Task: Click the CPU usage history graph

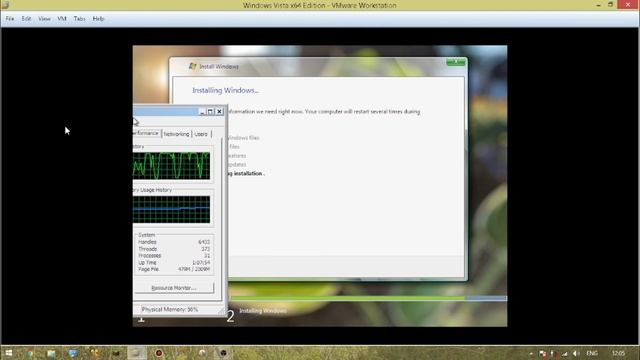Action: click(x=171, y=166)
